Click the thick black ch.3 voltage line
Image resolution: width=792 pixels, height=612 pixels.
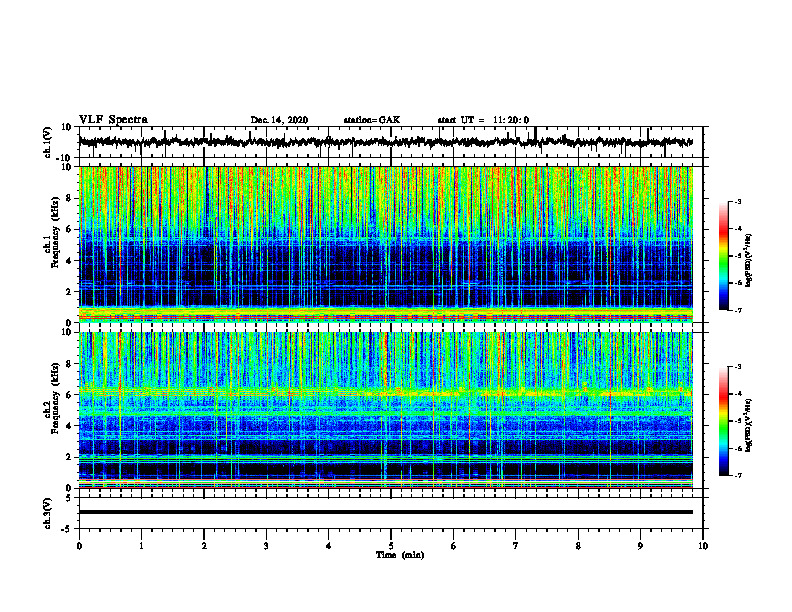(385, 512)
